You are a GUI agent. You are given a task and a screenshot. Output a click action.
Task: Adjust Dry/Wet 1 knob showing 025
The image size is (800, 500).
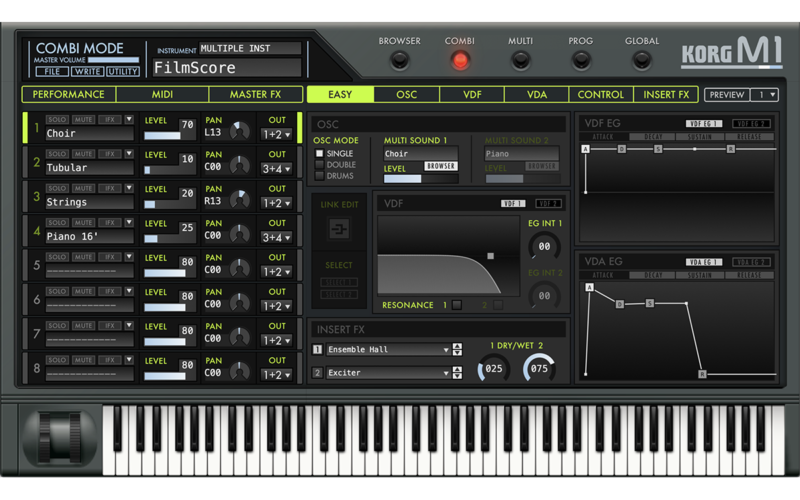tap(493, 369)
